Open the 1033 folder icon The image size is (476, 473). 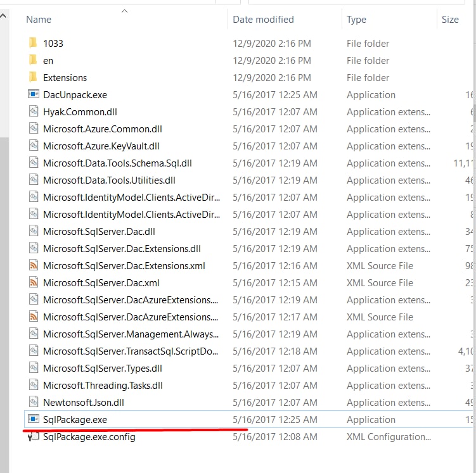point(33,43)
